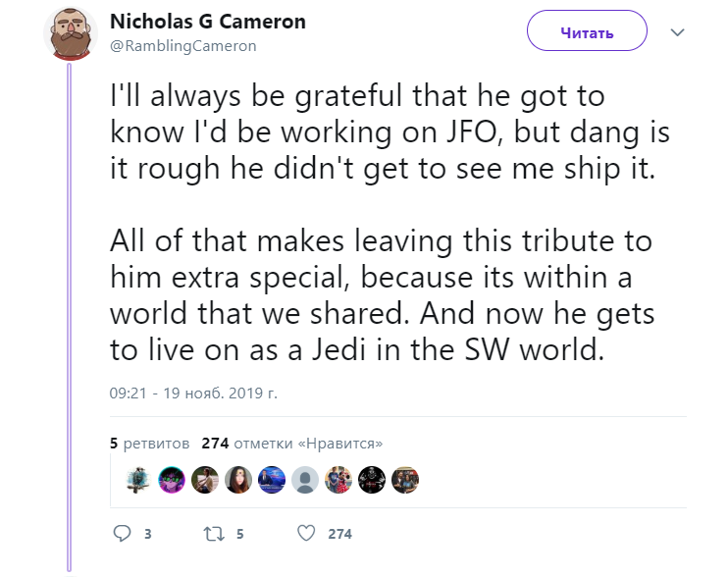Open the @RamblingCameron handle link
Image resolution: width=728 pixels, height=577 pixels.
coord(182,45)
